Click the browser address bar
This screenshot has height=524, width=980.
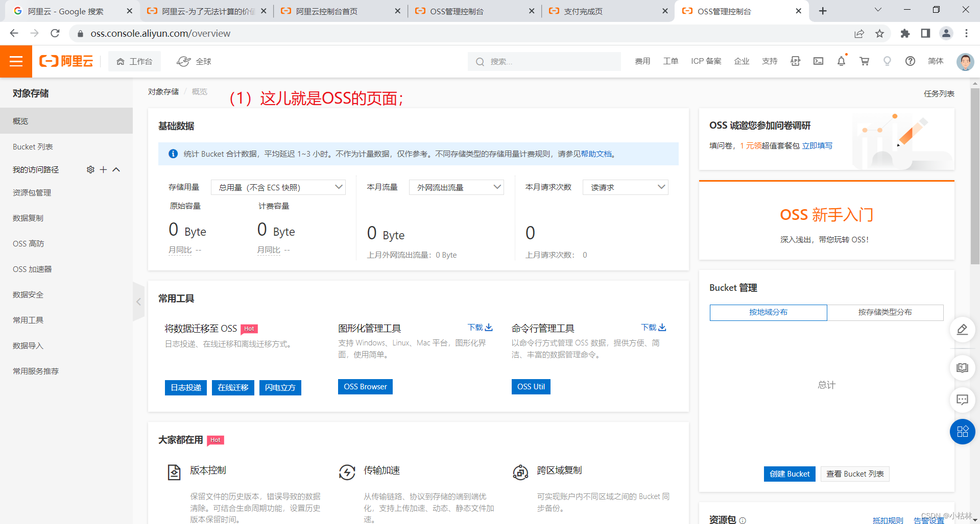[460, 33]
